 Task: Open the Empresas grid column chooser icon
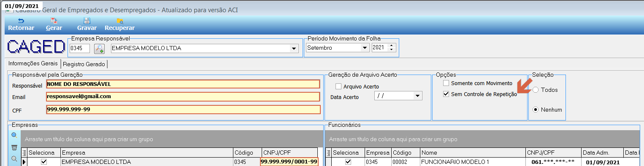click(24, 153)
